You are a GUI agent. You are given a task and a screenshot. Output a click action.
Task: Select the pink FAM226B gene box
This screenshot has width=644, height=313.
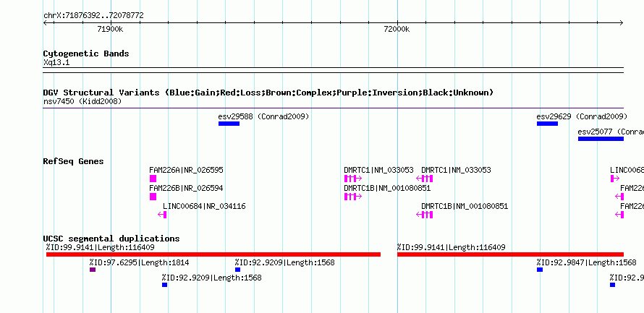tap(153, 197)
